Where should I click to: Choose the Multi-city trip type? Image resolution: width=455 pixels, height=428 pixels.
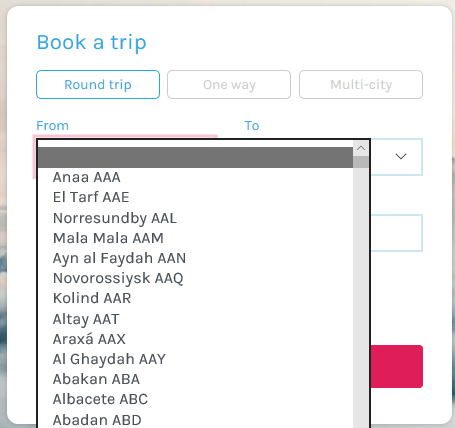[361, 85]
